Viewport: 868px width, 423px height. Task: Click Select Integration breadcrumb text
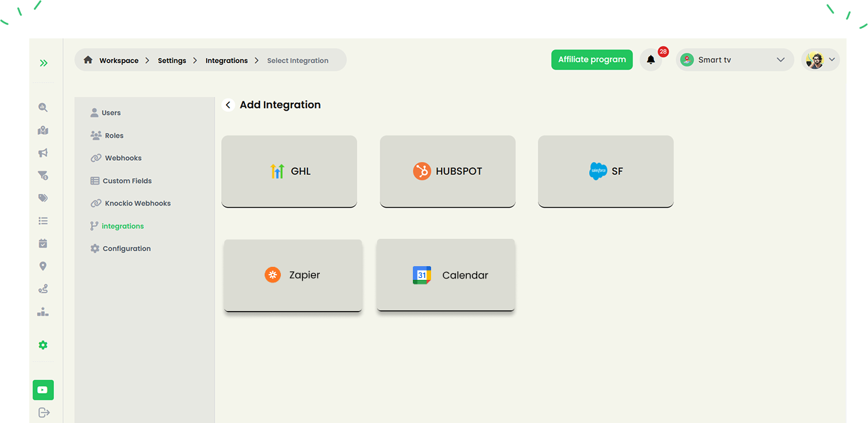298,61
